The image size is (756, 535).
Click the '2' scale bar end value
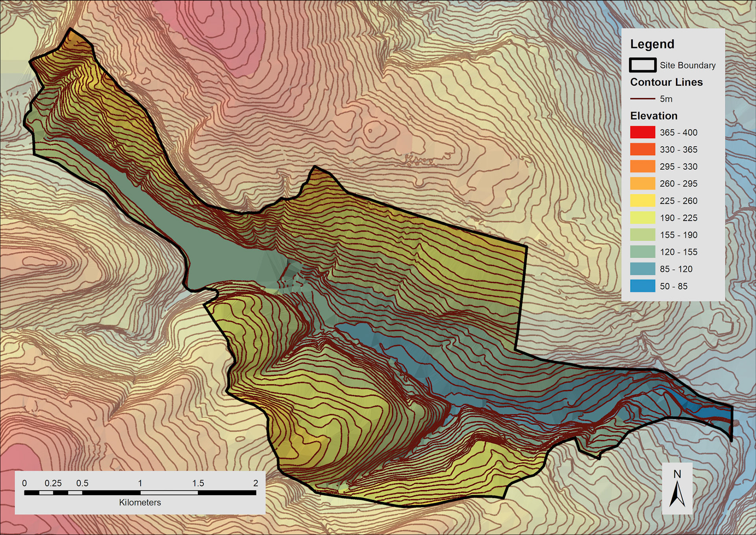point(256,483)
